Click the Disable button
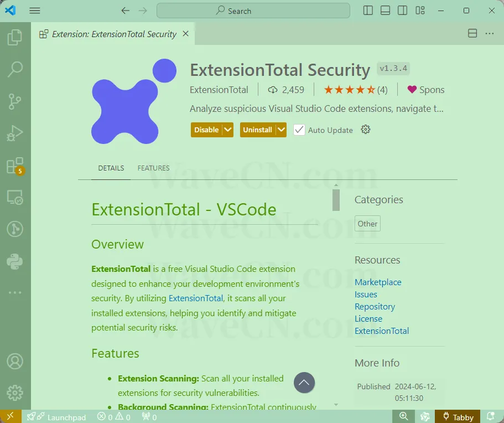The image size is (504, 423). coord(206,130)
